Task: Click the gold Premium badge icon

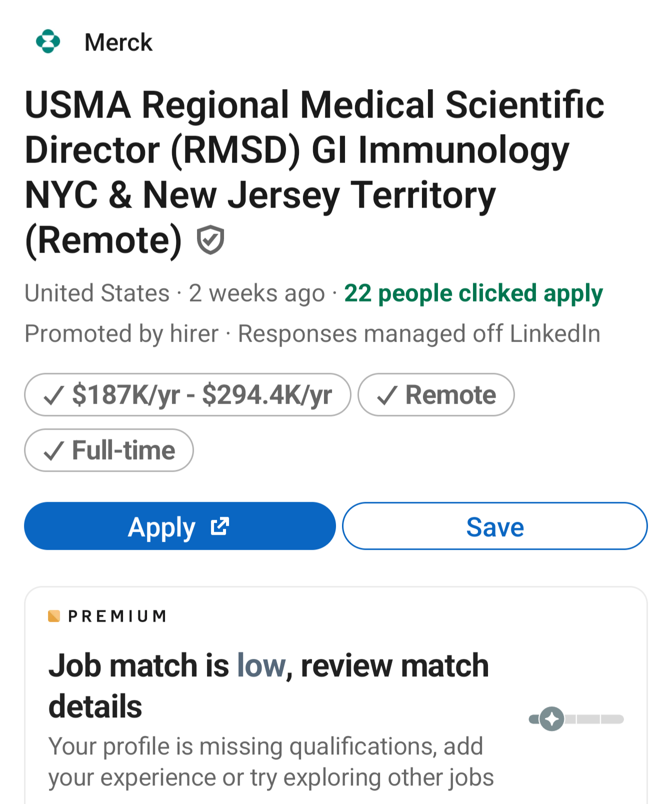Action: point(54,616)
